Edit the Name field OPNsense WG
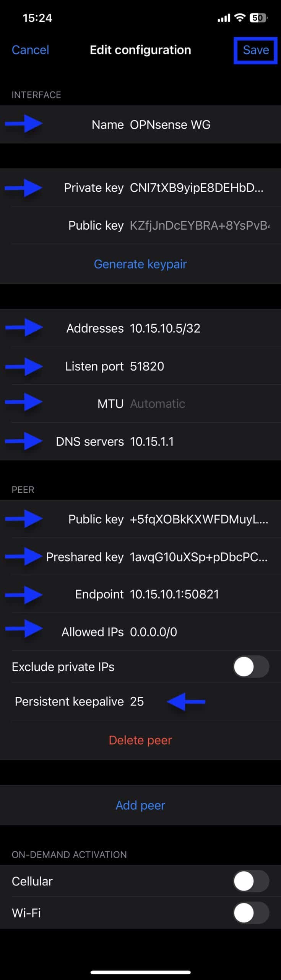Image resolution: width=281 pixels, height=980 pixels. (x=140, y=125)
